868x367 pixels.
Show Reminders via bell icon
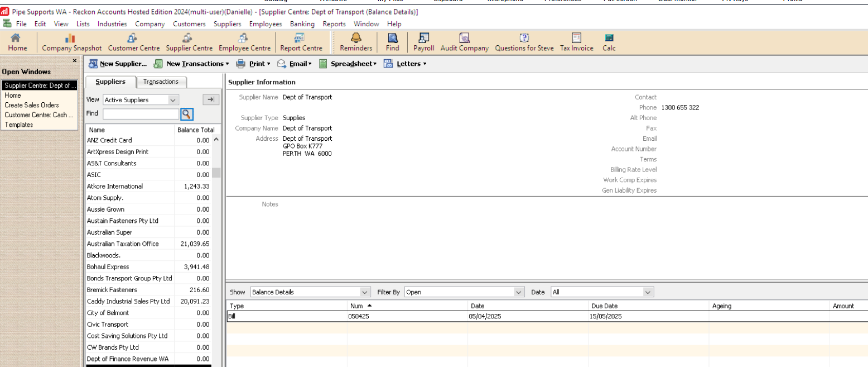click(x=356, y=43)
